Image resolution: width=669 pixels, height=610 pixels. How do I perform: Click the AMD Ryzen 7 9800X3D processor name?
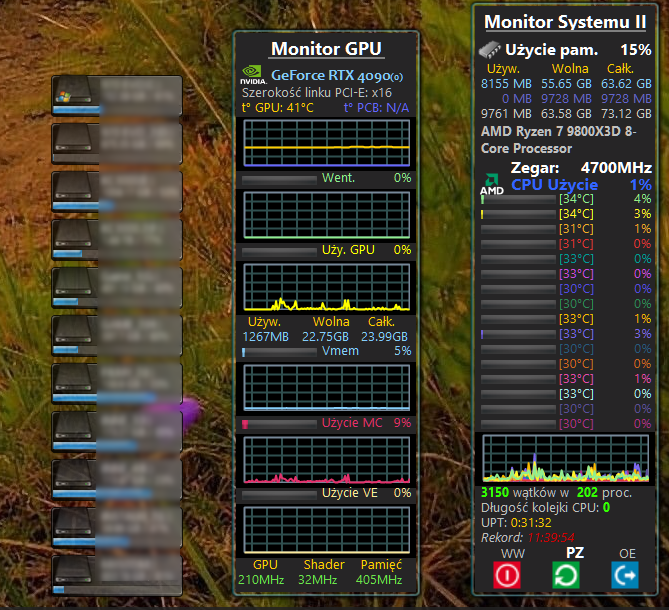(x=558, y=139)
